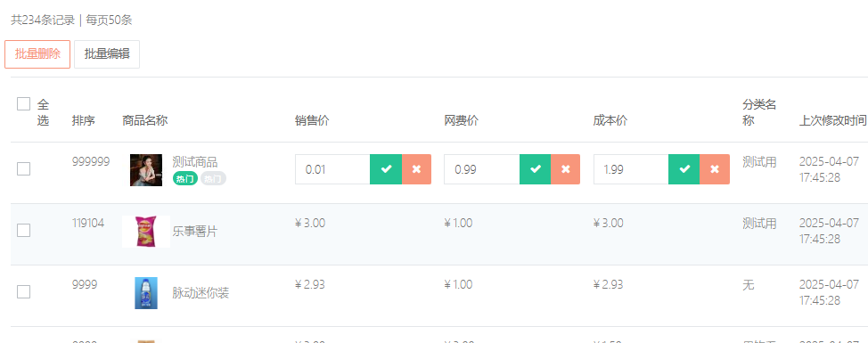Cancel the 0.99 network fee price edit

[566, 169]
